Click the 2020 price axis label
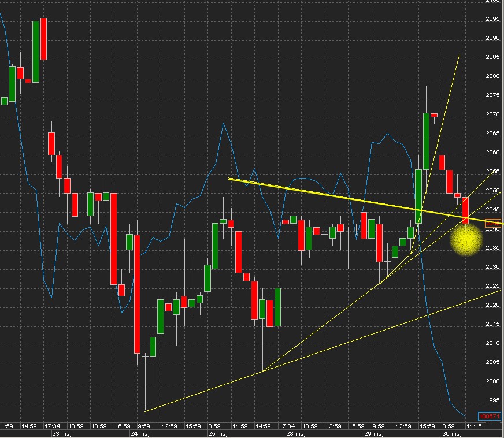This screenshot has width=504, height=438. (492, 305)
